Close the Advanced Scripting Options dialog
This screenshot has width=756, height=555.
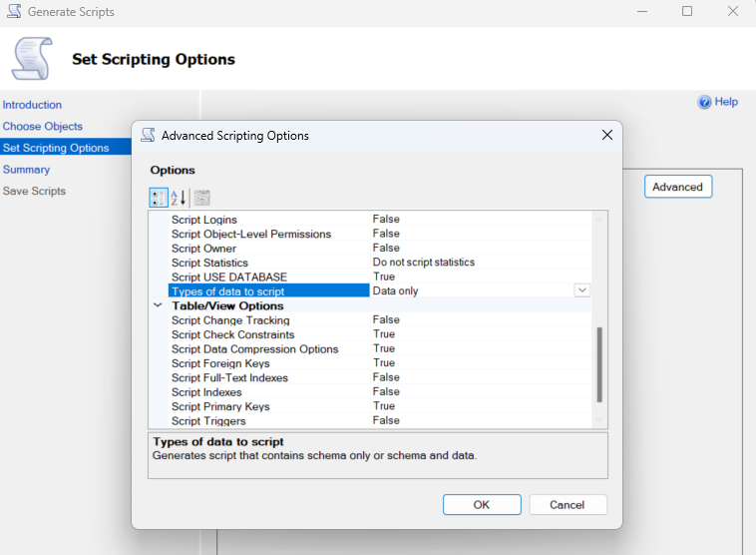point(606,135)
